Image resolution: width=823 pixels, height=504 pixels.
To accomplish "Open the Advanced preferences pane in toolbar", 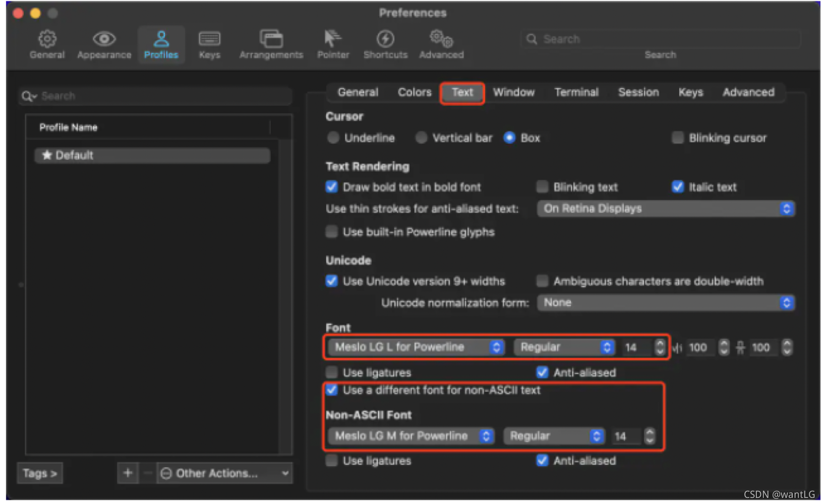I will click(441, 44).
